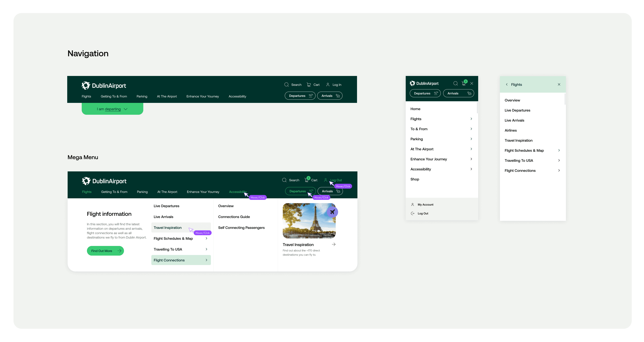Select Parking in top navigation bar
Image resolution: width=644 pixels, height=342 pixels.
click(142, 96)
